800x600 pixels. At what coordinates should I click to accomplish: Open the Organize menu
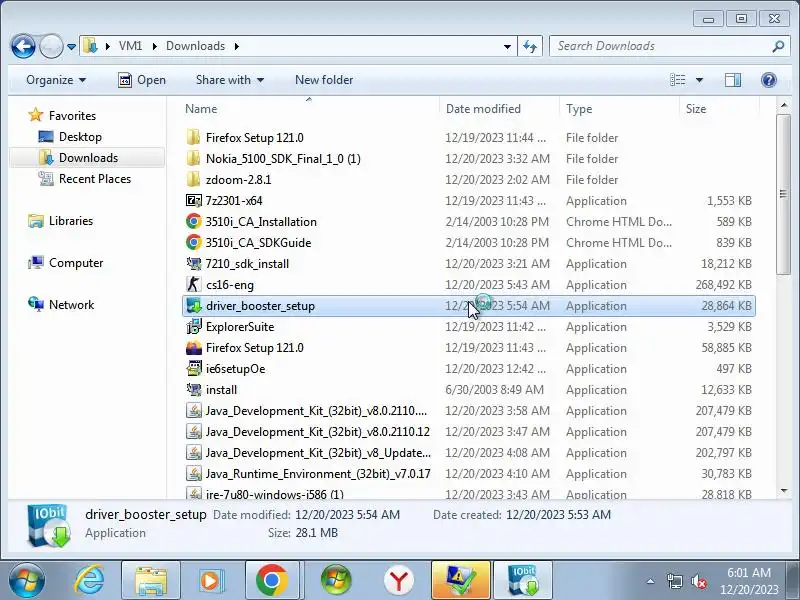56,80
